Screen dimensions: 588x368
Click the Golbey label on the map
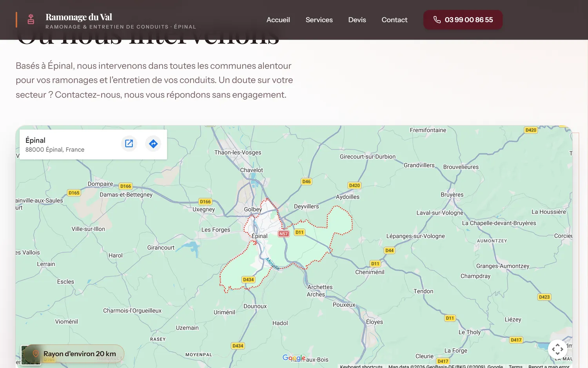(x=253, y=210)
